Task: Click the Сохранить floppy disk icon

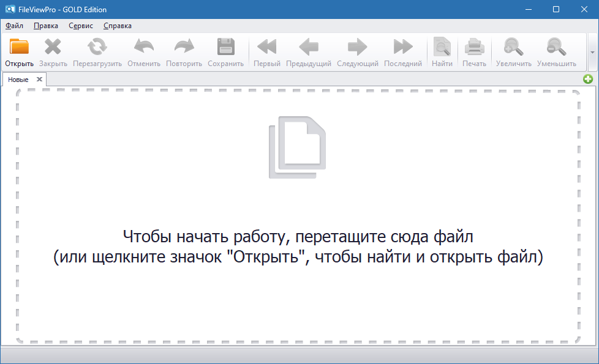Action: tap(226, 46)
